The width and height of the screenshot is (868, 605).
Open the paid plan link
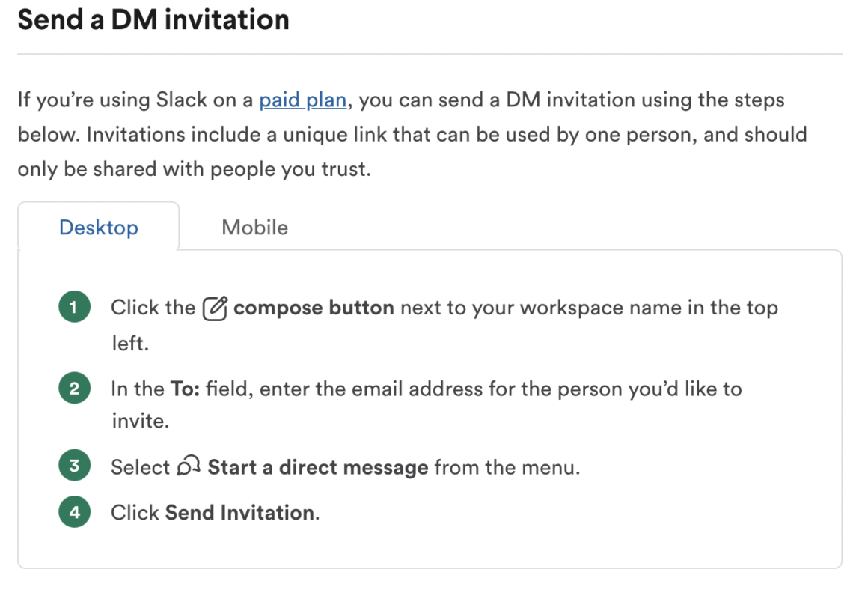click(x=302, y=100)
